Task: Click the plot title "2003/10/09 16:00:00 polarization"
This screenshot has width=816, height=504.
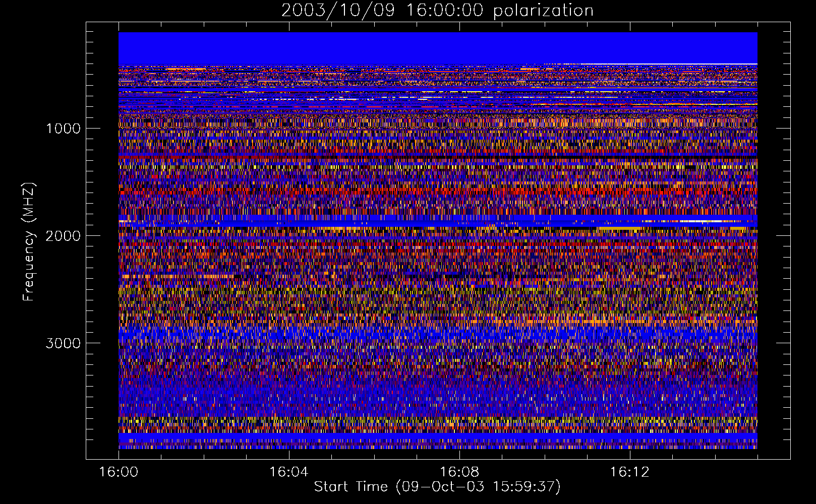Action: tap(437, 11)
